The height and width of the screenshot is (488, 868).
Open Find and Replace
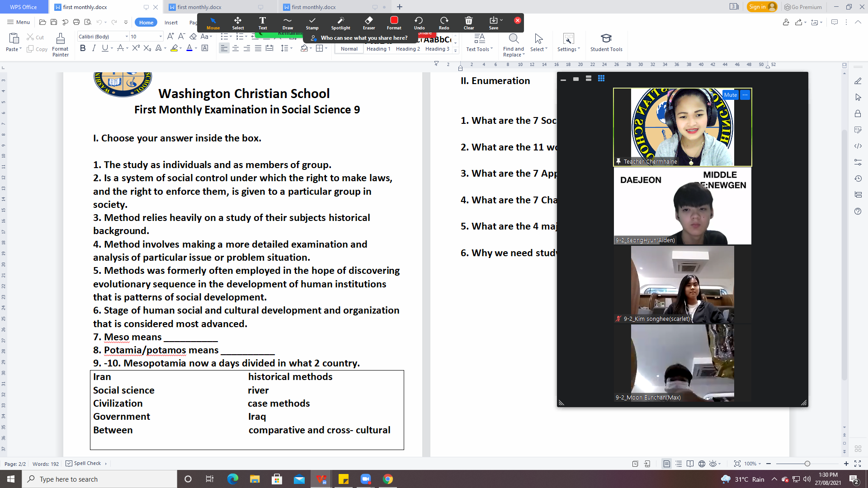(514, 45)
